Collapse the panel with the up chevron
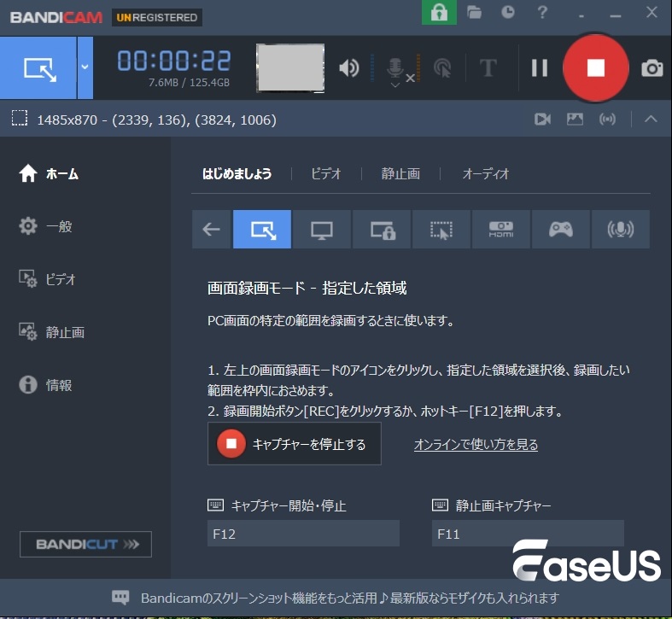This screenshot has width=672, height=619. click(x=651, y=119)
